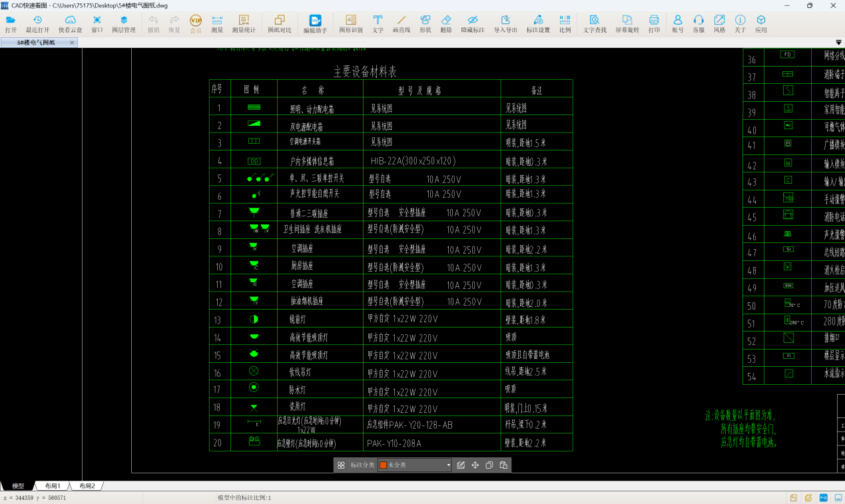This screenshot has width=845, height=504.
Task: Start 图形识别 shape recognition
Action: tap(351, 24)
